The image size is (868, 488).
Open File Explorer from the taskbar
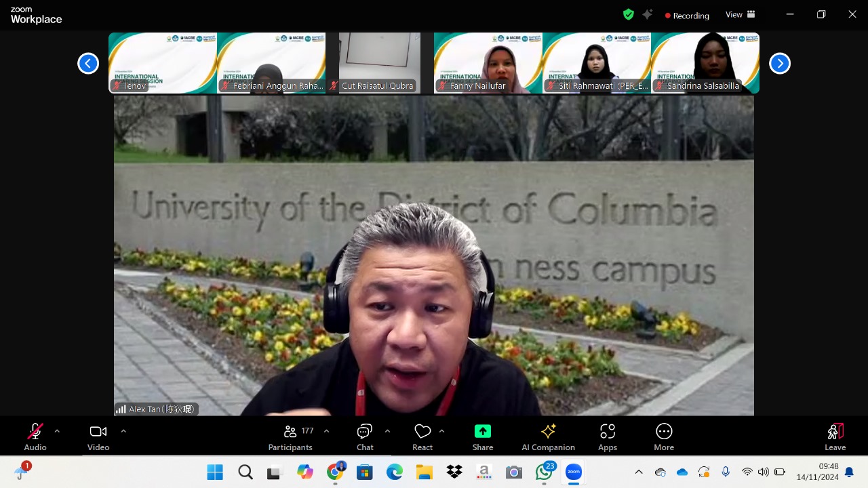click(424, 472)
